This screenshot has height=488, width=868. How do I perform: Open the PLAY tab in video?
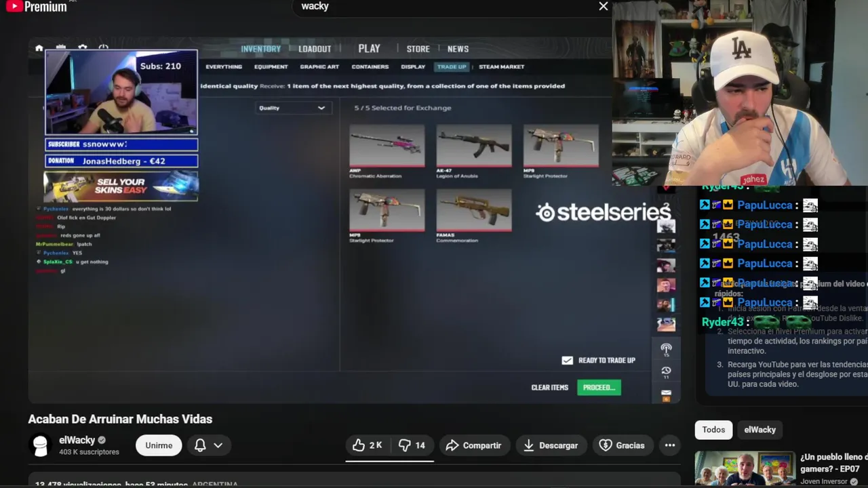tap(369, 48)
